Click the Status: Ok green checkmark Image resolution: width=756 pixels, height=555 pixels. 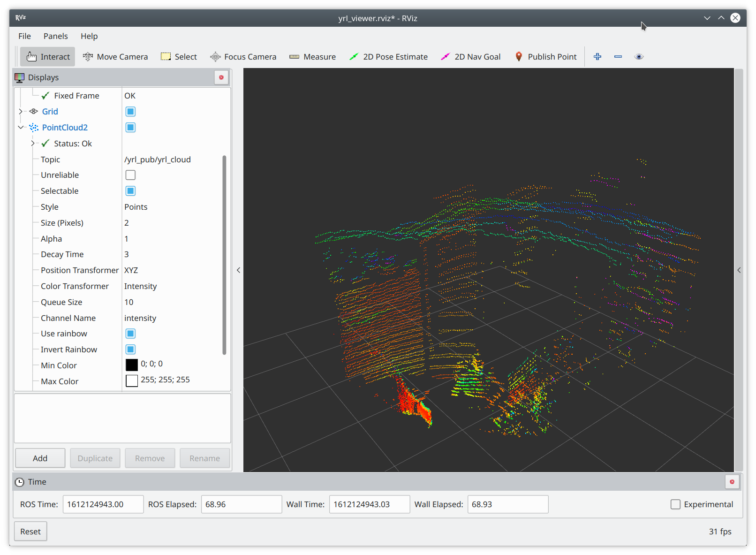[x=45, y=144]
